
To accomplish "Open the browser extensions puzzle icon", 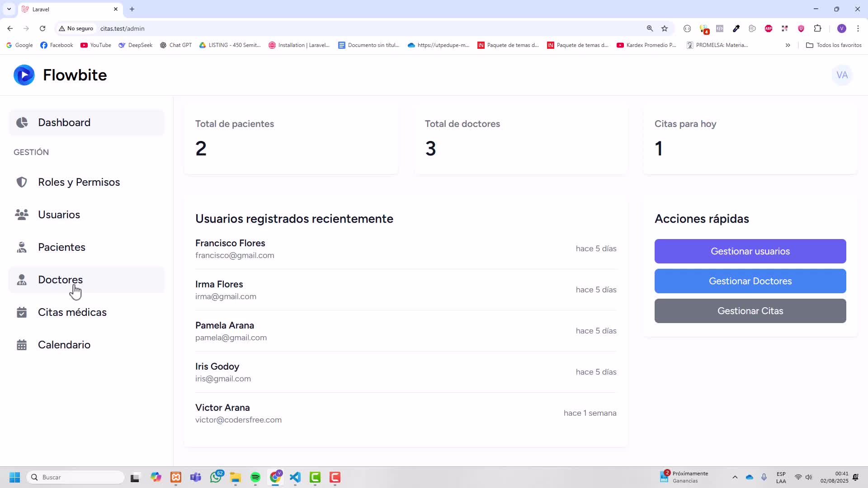I will [817, 28].
